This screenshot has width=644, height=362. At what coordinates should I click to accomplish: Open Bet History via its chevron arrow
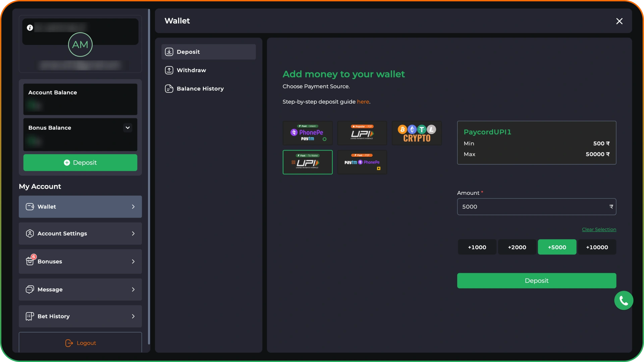tap(133, 316)
